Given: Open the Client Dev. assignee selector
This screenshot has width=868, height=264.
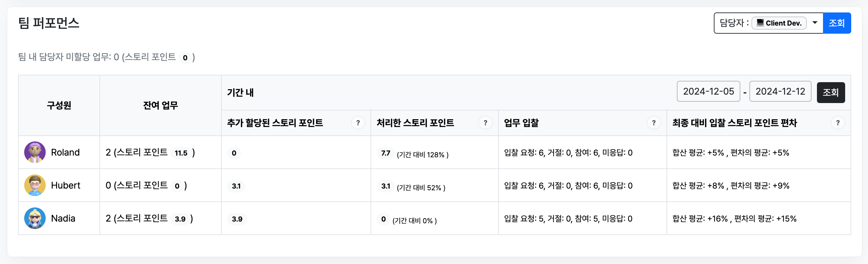Looking at the screenshot, I should [779, 23].
